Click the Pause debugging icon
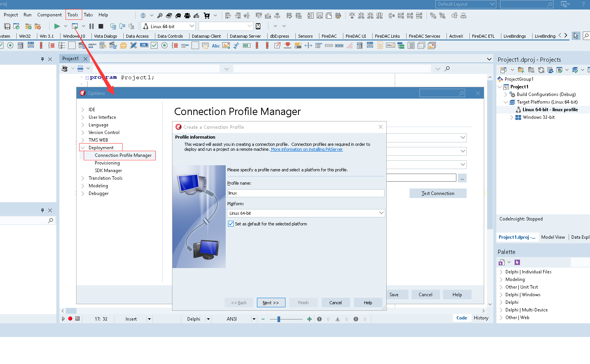 (x=91, y=26)
